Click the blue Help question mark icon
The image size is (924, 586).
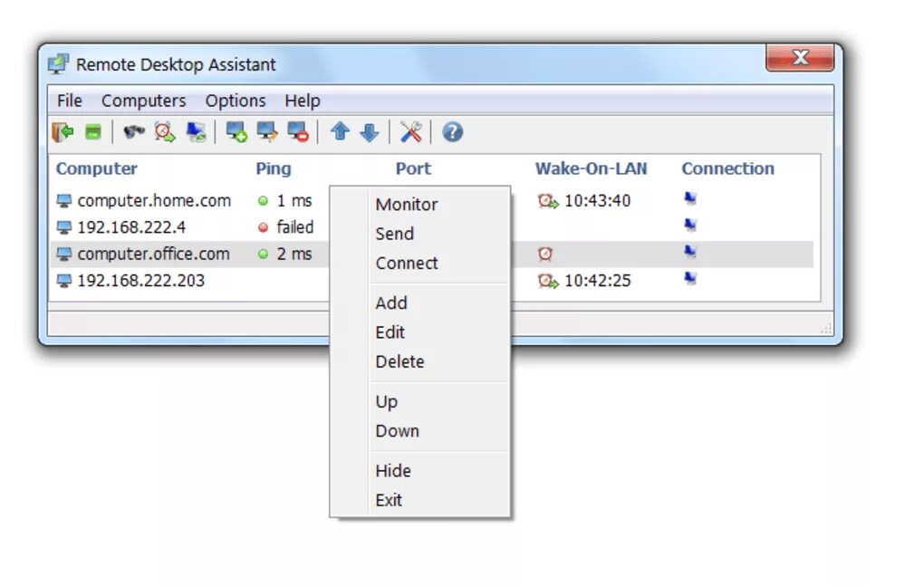coord(453,132)
